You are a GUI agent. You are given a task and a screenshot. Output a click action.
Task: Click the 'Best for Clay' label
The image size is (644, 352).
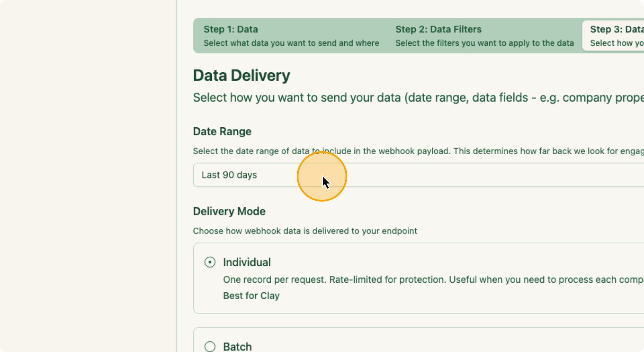251,295
